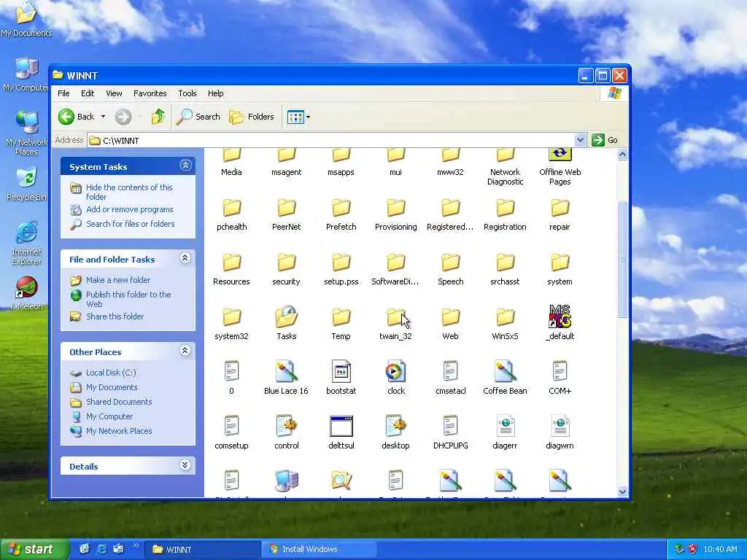Click the scroll up arrow in file list

(x=622, y=155)
